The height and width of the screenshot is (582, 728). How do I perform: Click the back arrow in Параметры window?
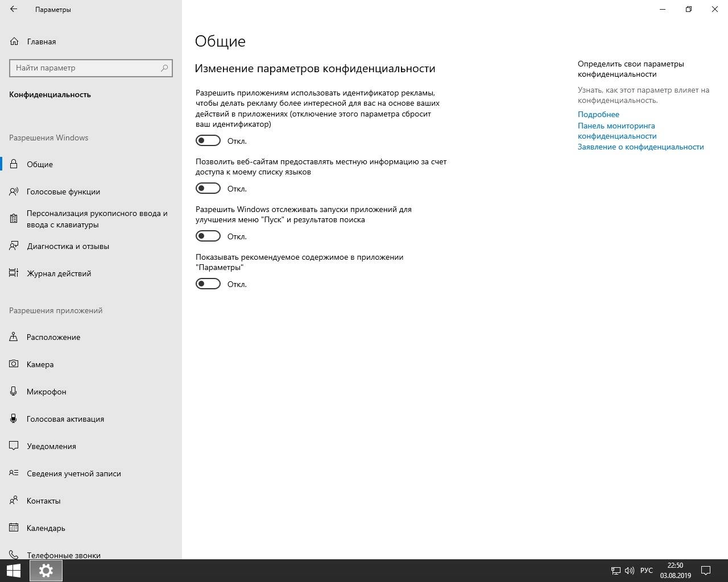pyautogui.click(x=14, y=10)
